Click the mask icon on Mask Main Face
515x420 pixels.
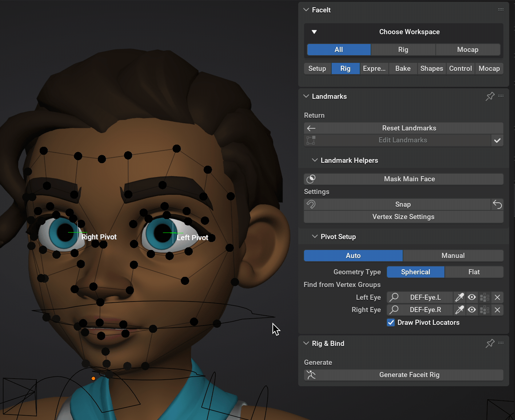[x=311, y=179]
